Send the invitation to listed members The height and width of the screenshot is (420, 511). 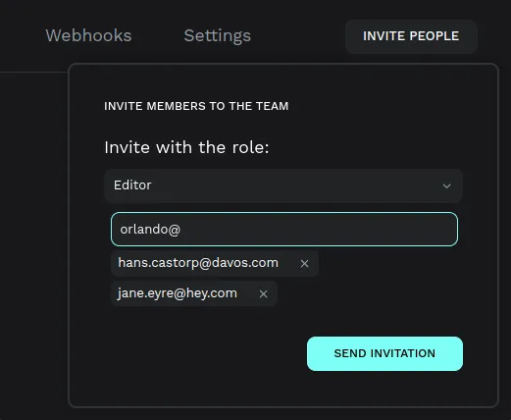[384, 353]
